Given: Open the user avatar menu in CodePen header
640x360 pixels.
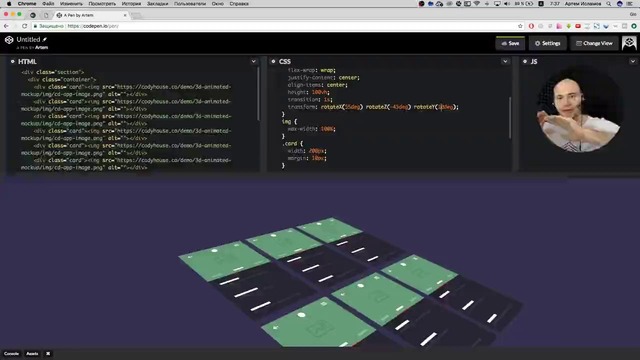Looking at the screenshot, I should point(629,43).
